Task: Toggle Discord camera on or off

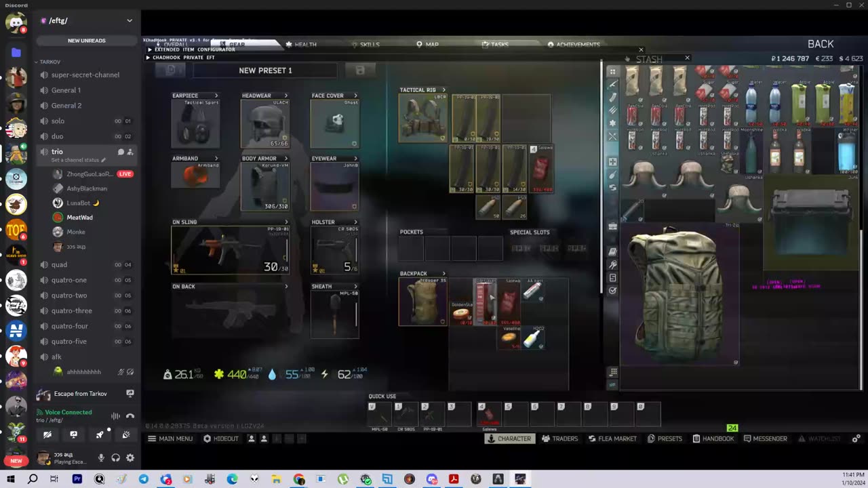Action: tap(47, 434)
